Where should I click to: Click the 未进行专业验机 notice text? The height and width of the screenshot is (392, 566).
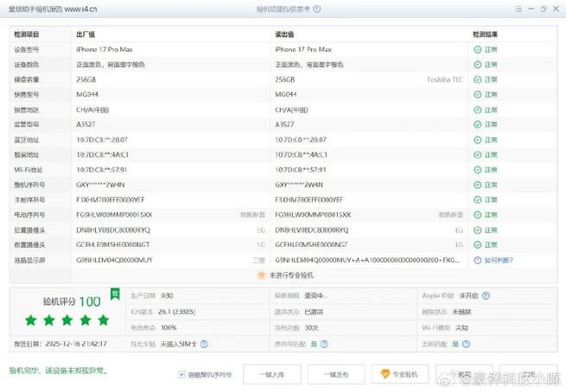click(x=291, y=275)
